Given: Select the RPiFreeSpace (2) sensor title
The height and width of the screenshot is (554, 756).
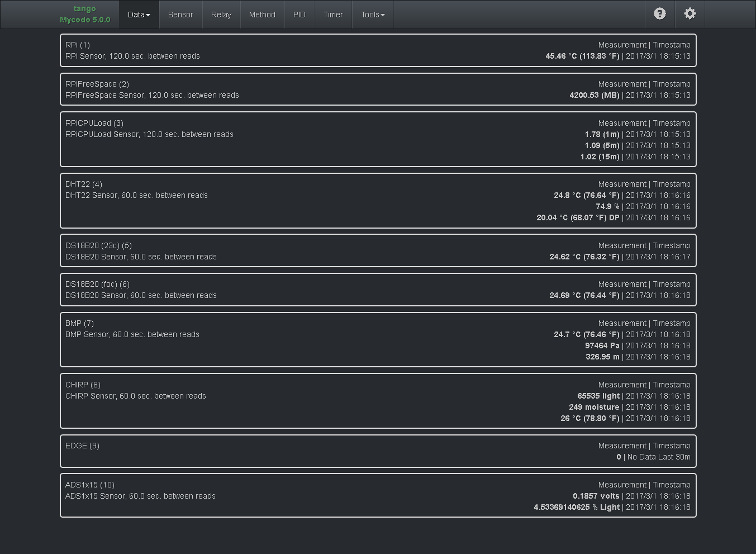Looking at the screenshot, I should (x=97, y=84).
